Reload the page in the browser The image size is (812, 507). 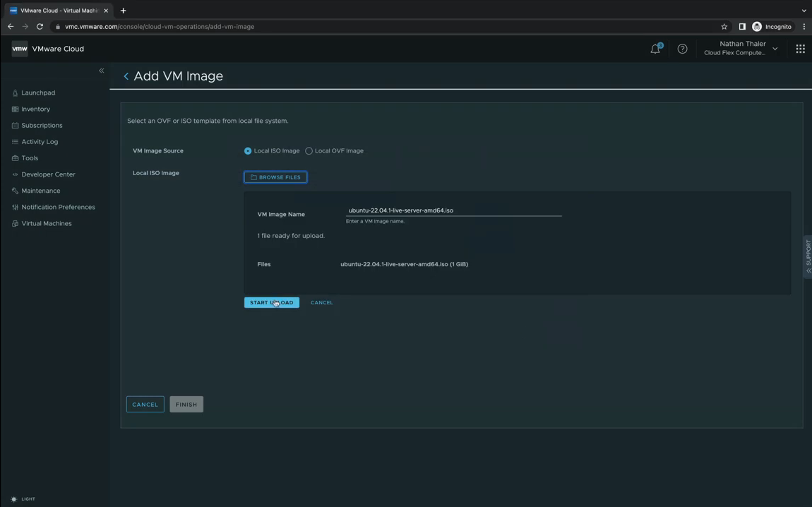click(x=40, y=26)
